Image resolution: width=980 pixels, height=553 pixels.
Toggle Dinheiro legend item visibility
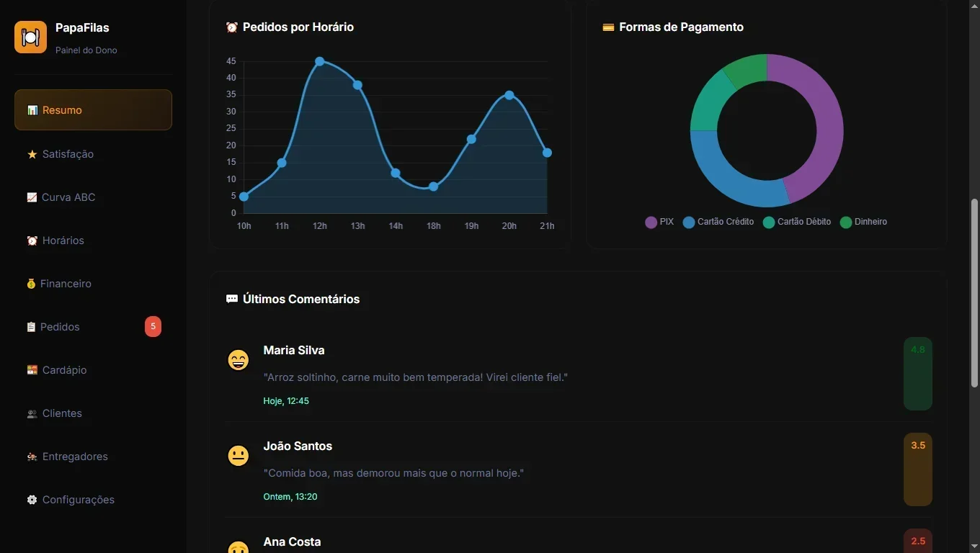[x=864, y=222]
